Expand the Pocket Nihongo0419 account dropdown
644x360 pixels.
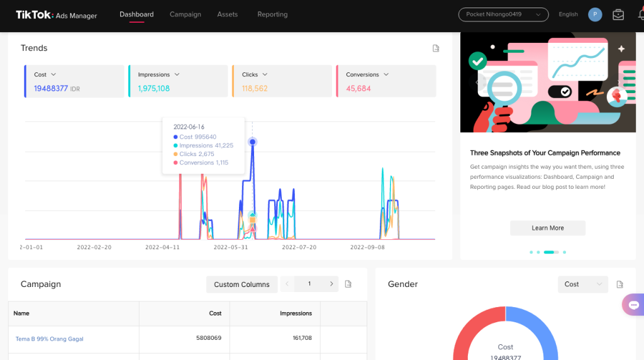[503, 14]
